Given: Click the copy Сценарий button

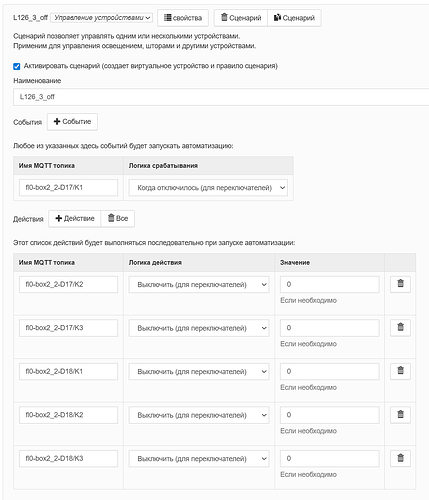Looking at the screenshot, I should click(x=294, y=18).
